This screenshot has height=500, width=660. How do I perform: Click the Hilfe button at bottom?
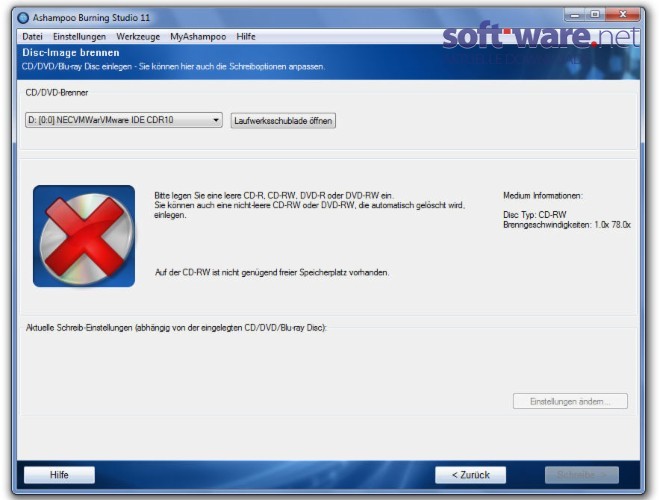coord(59,475)
